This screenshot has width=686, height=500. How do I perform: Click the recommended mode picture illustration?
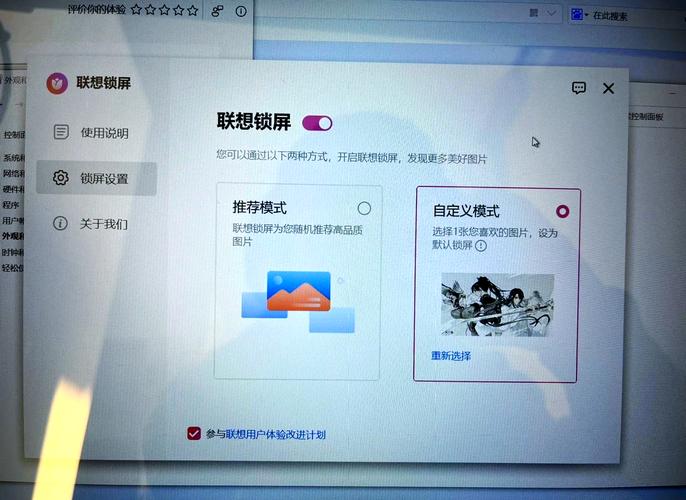[298, 301]
